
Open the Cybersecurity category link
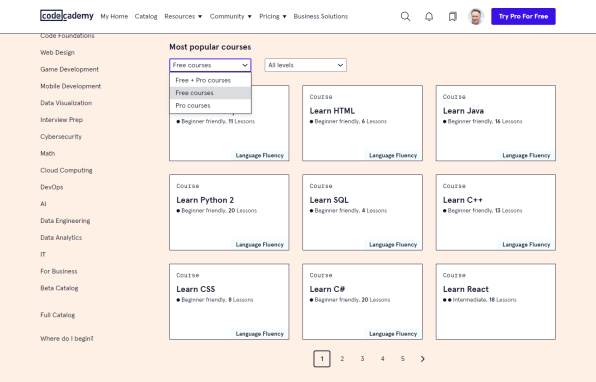pyautogui.click(x=61, y=136)
